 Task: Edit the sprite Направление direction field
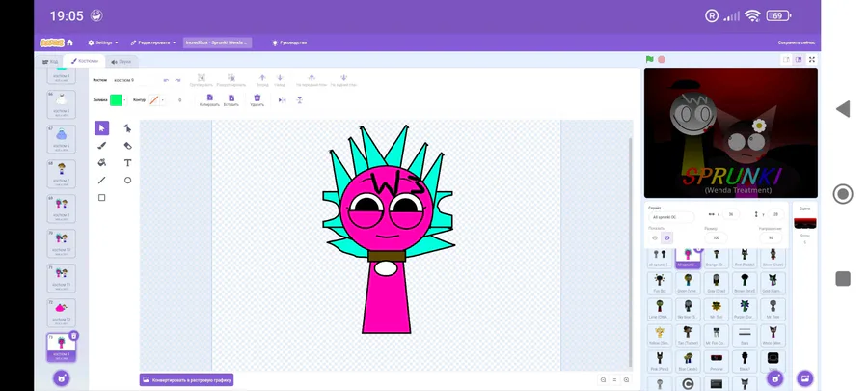(771, 237)
